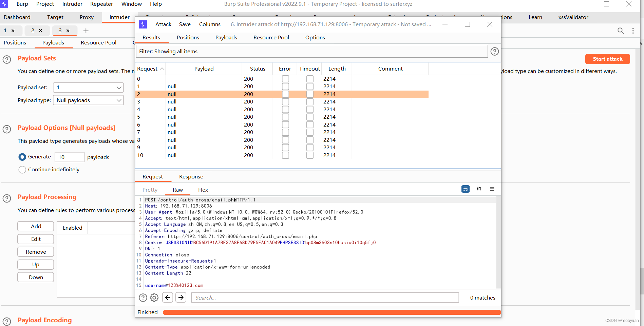
Task: Click the main window search magnifier icon
Action: point(621,31)
